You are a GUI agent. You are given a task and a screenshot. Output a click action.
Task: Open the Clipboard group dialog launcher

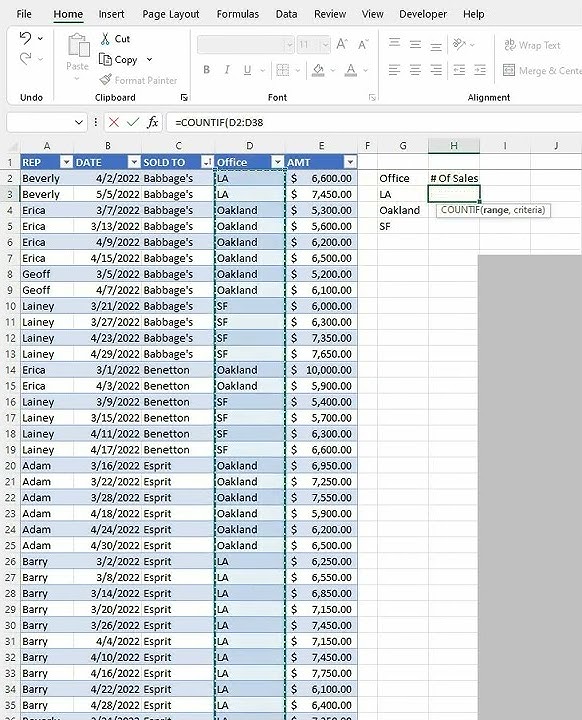tap(184, 97)
